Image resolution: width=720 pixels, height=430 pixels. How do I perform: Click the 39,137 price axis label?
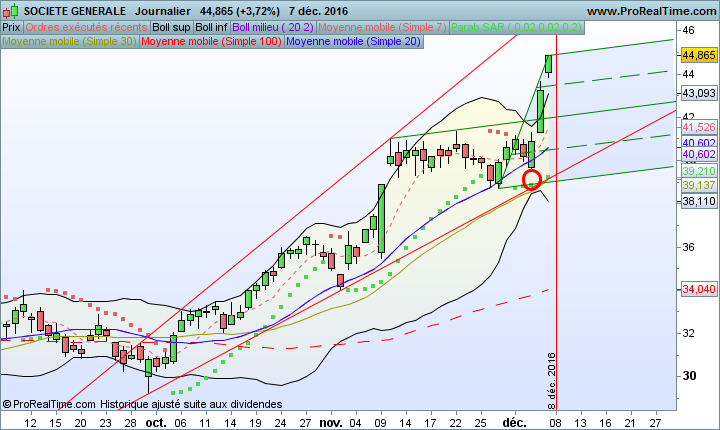(x=699, y=185)
